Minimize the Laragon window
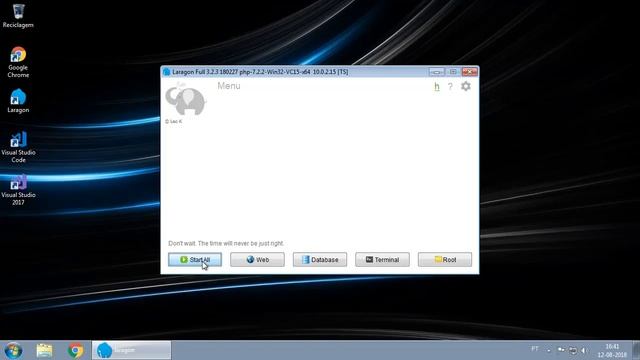 click(x=436, y=72)
